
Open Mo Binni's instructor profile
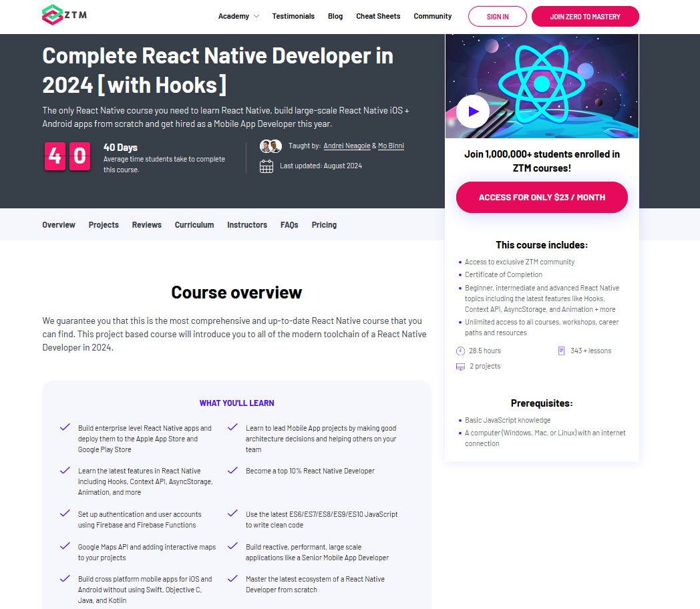391,146
